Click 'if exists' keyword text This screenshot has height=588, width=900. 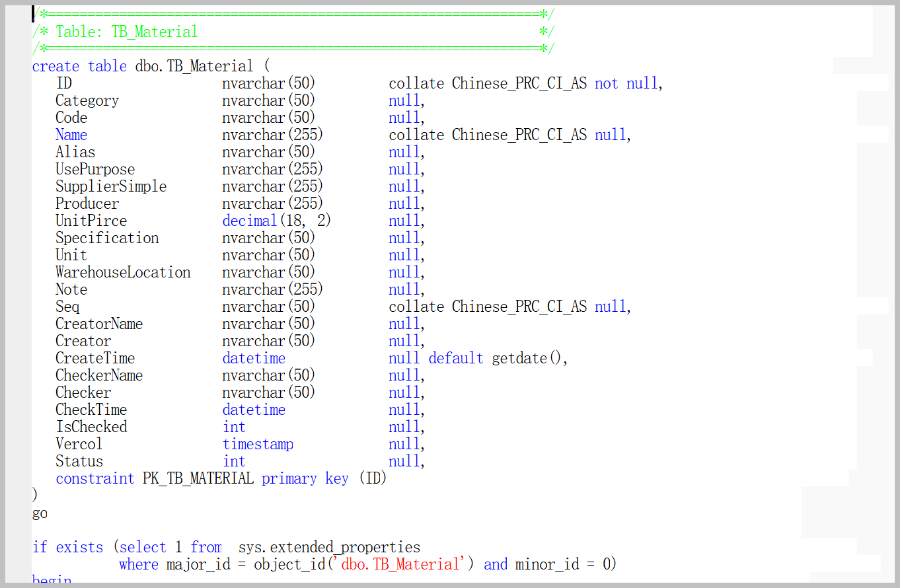tap(67, 547)
